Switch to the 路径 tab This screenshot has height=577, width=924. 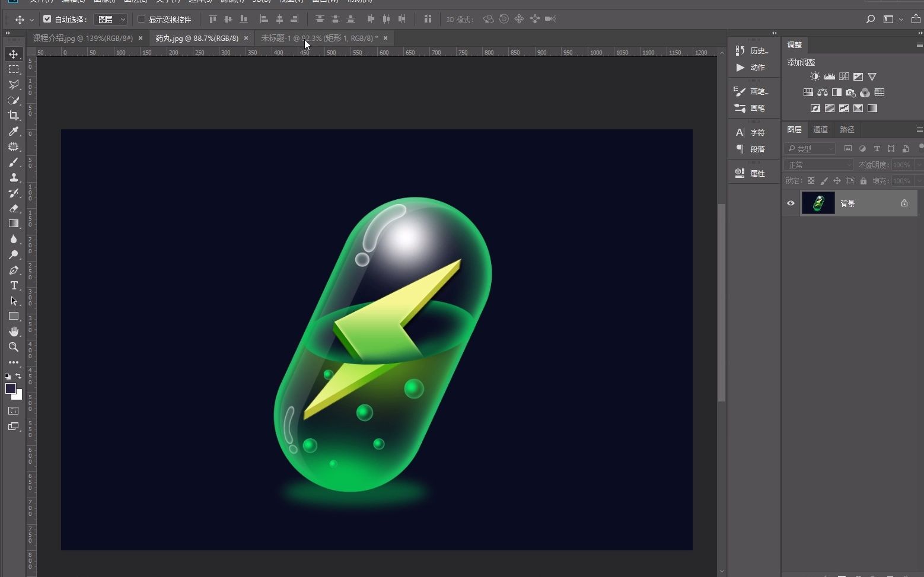coord(847,129)
